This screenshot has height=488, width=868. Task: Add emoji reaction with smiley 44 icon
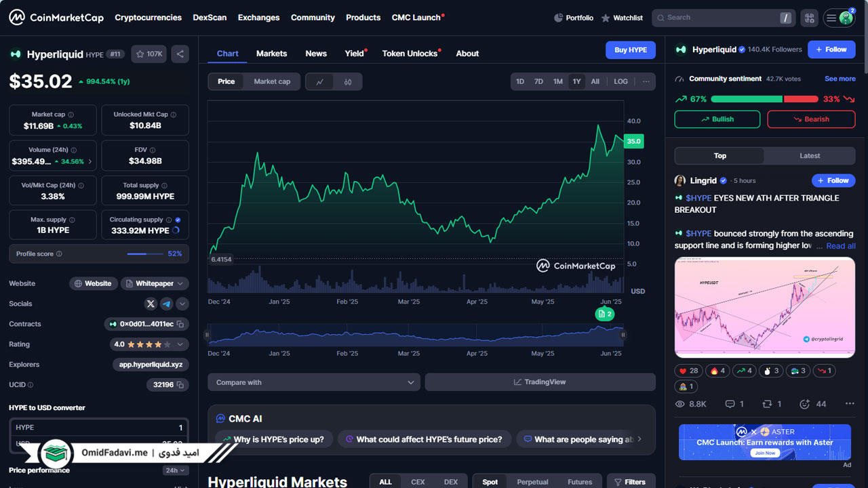click(x=805, y=404)
